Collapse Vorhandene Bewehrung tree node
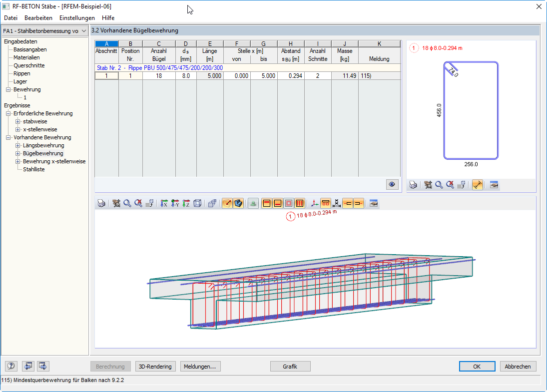 pyautogui.click(x=8, y=137)
